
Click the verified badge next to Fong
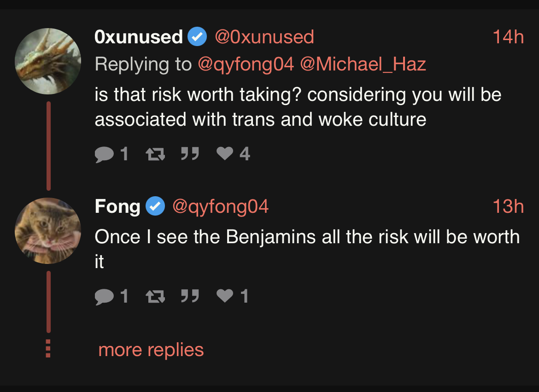[155, 206]
